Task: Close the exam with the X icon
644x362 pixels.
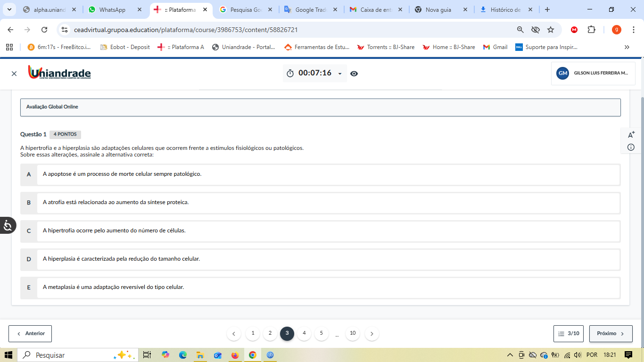Action: [14, 74]
